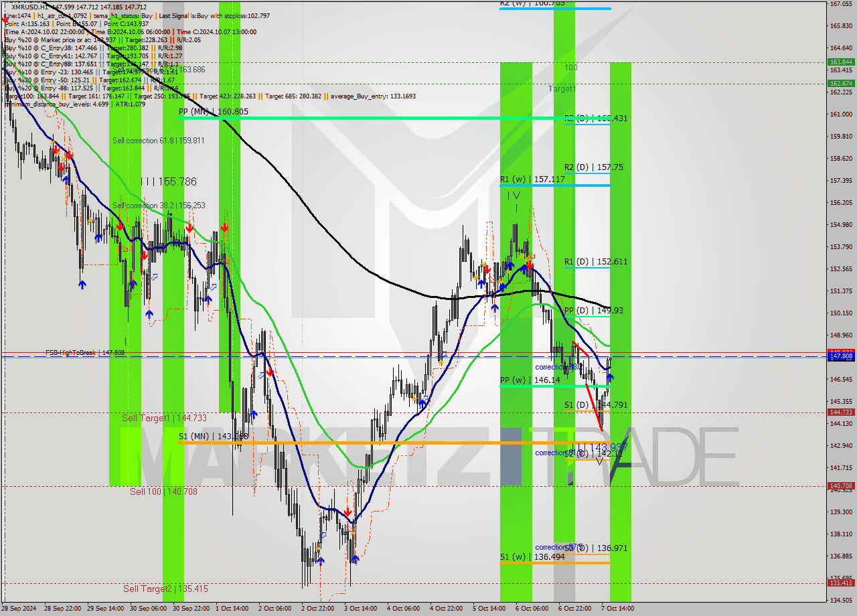This screenshot has width=857, height=616.
Task: Click the green 162.674 price tag on axis
Action: [x=841, y=84]
